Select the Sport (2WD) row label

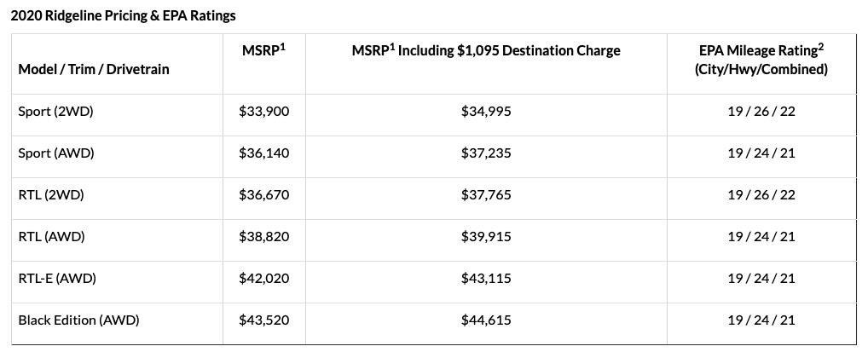tap(55, 111)
